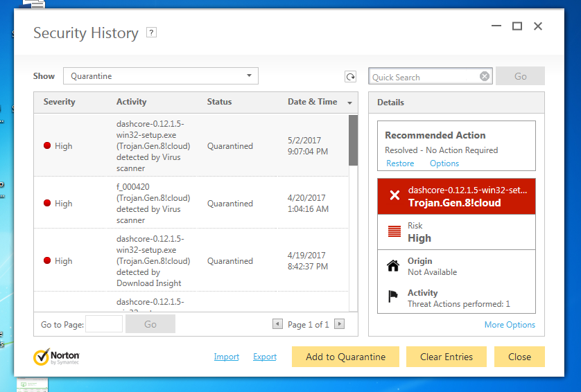581x392 pixels.
Task: Click the yellow Close button
Action: pyautogui.click(x=519, y=357)
